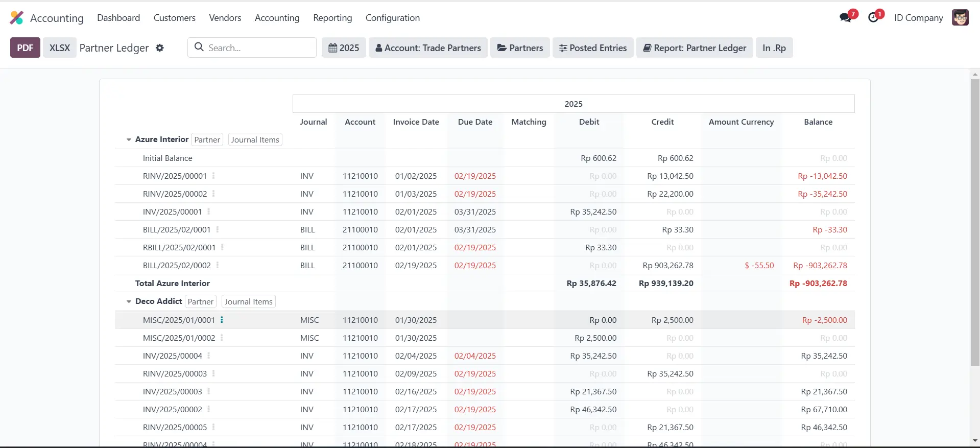Click Partner button next to Deco Addict
980x448 pixels.
(201, 301)
